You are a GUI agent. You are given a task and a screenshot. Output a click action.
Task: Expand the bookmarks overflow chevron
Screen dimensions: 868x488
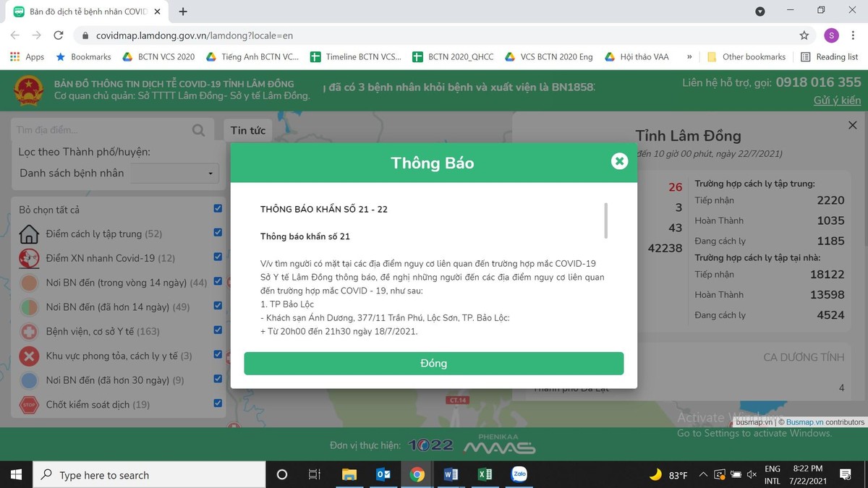[x=689, y=56]
